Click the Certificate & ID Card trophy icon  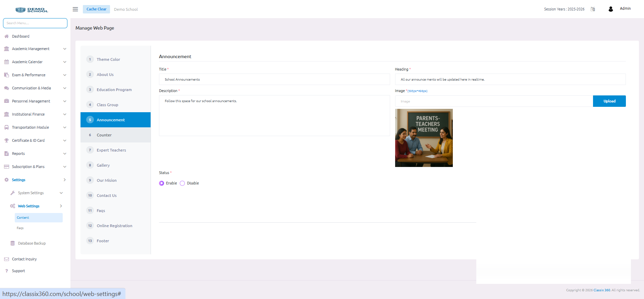(6, 140)
